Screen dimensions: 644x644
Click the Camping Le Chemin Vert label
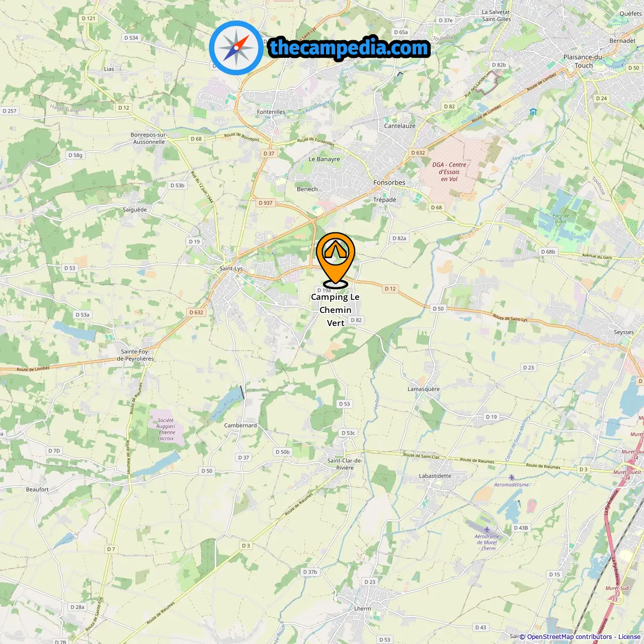(336, 310)
